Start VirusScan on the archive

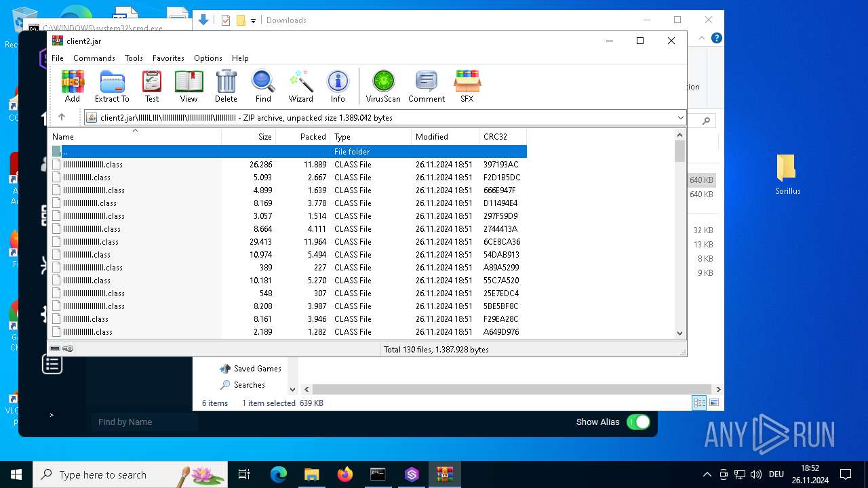click(383, 86)
